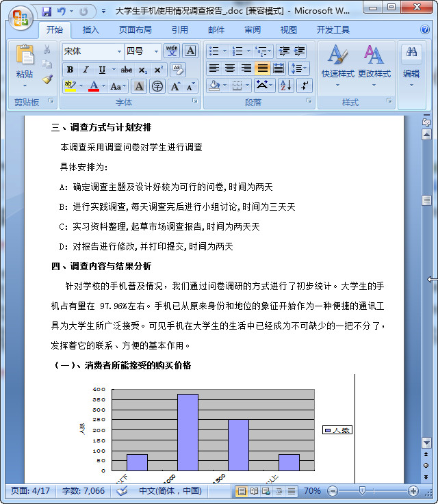Open the font size dropdown
Viewport: 438px width, 504px height.
(156, 51)
